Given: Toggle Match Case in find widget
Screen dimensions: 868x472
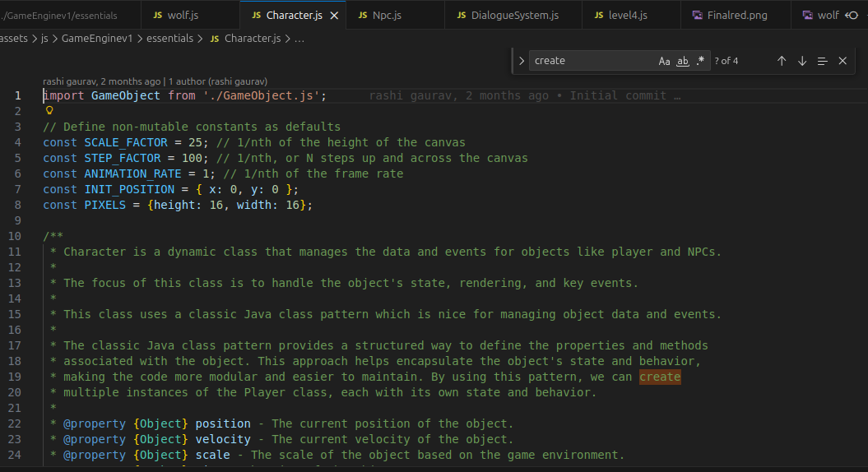Looking at the screenshot, I should pos(664,61).
